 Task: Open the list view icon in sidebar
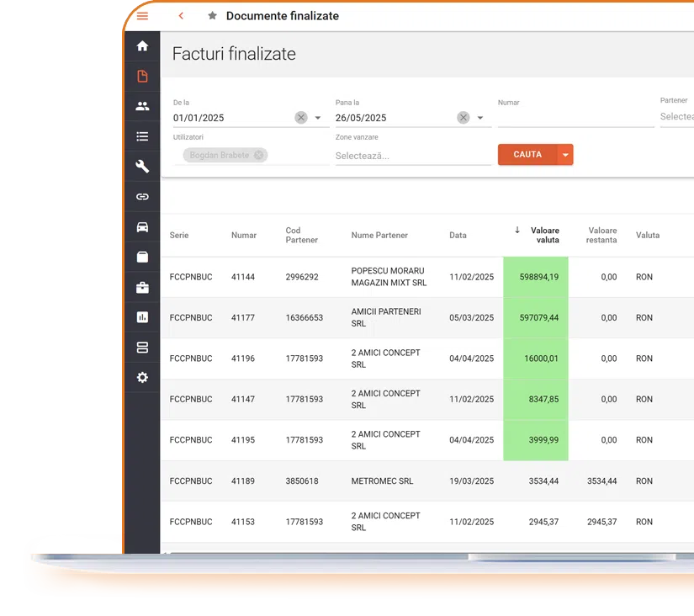point(141,135)
